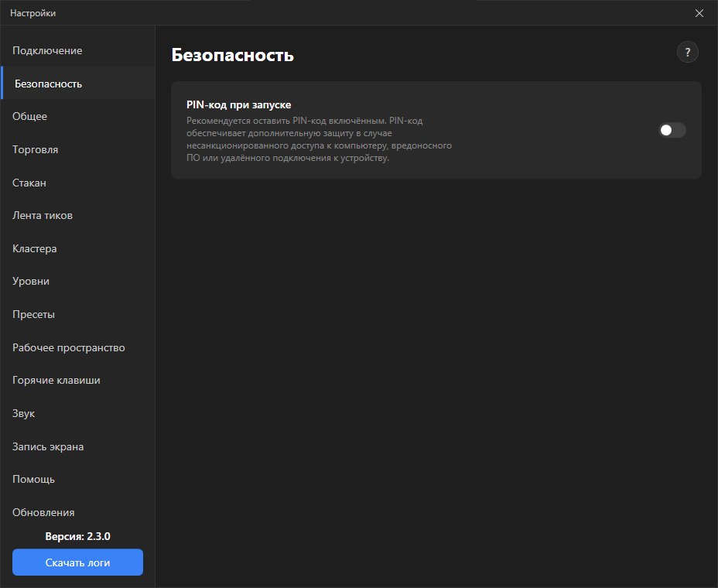The height and width of the screenshot is (588, 718).
Task: Go to the Общее settings section
Action: [78, 116]
